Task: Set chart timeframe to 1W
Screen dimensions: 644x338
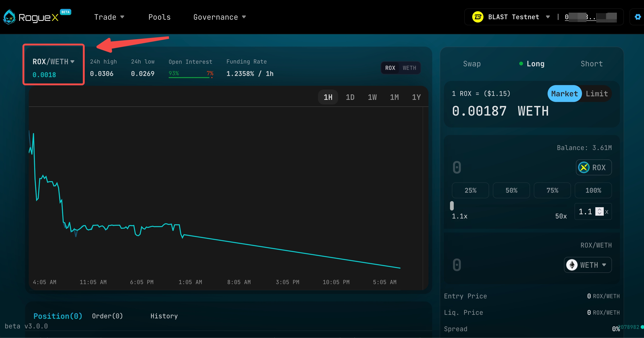Action: pyautogui.click(x=372, y=97)
